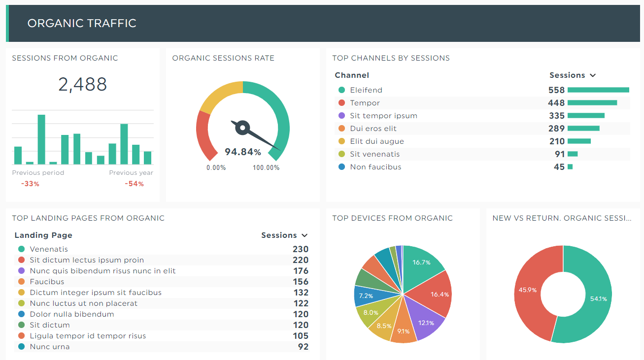Click the Landing Page column header
Image resolution: width=644 pixels, height=360 pixels.
click(43, 235)
